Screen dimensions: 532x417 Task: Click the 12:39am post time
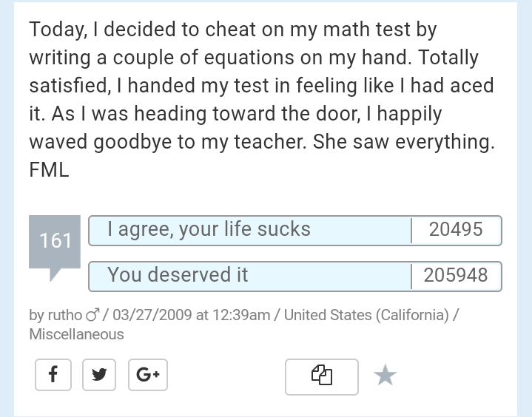pyautogui.click(x=241, y=315)
